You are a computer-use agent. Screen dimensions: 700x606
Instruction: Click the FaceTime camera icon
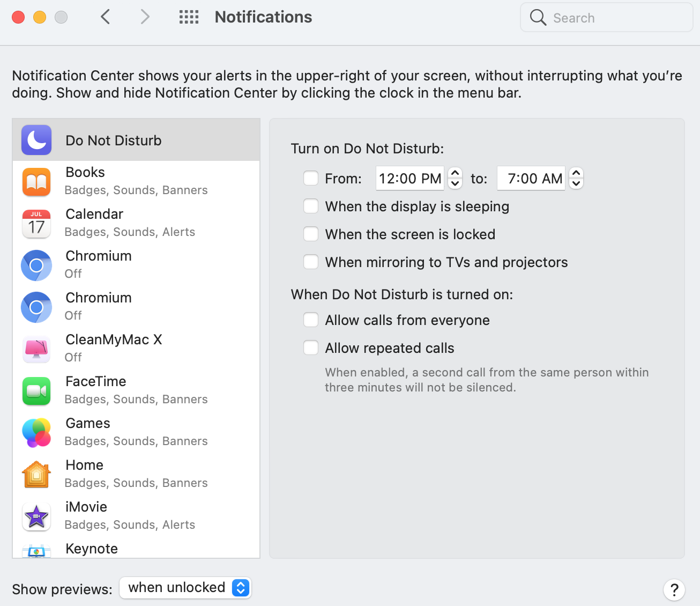pos(36,391)
